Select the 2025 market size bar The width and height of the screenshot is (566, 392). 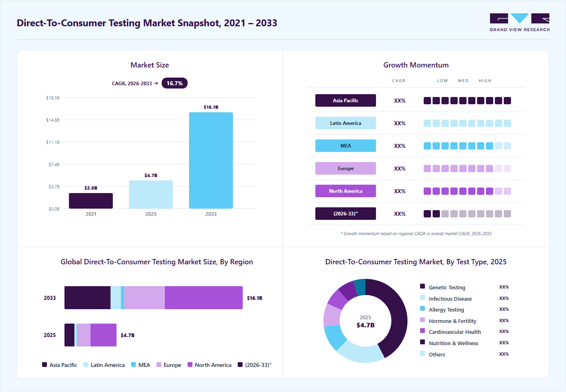coord(151,194)
